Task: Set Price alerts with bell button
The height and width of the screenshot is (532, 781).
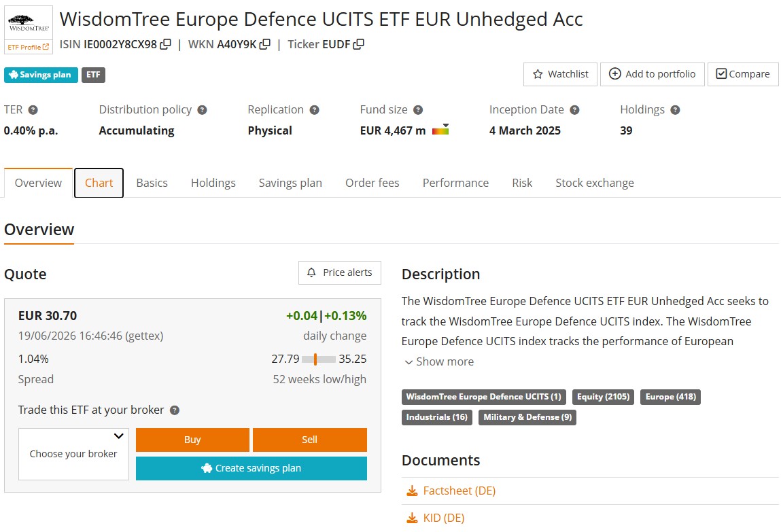Action: click(340, 272)
